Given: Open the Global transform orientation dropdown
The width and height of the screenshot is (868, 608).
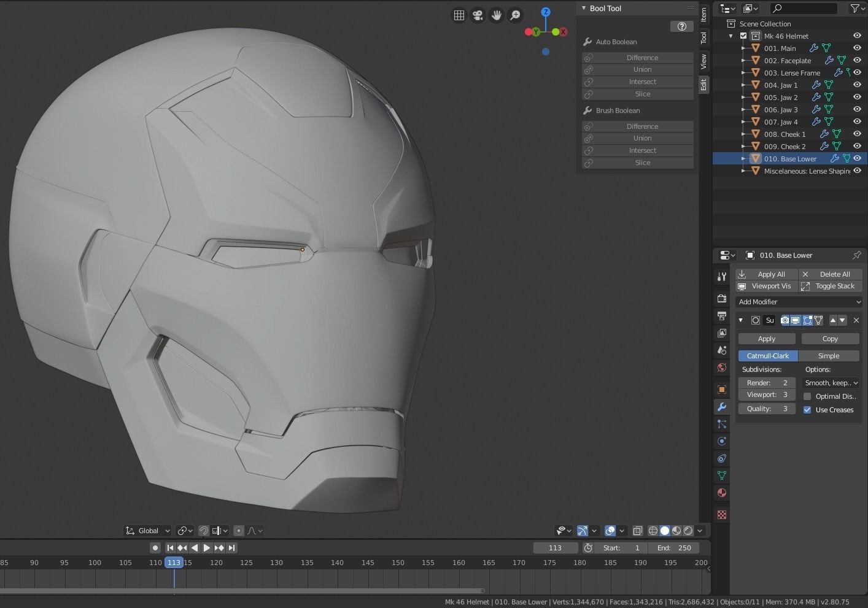Looking at the screenshot, I should [x=148, y=531].
